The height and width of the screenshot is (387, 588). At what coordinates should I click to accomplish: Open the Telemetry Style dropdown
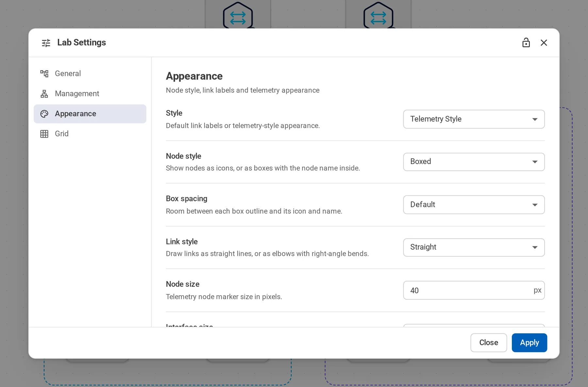474,119
